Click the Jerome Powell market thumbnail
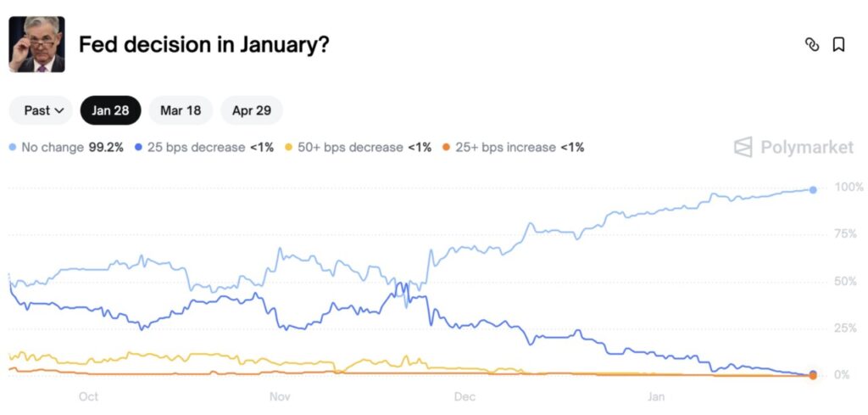The height and width of the screenshot is (415, 868). click(x=36, y=44)
